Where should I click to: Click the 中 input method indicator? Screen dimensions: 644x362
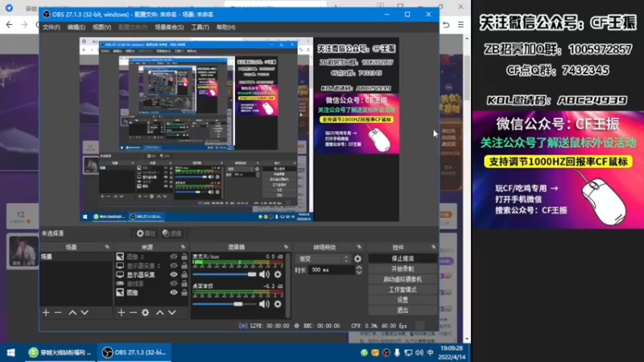tap(430, 352)
